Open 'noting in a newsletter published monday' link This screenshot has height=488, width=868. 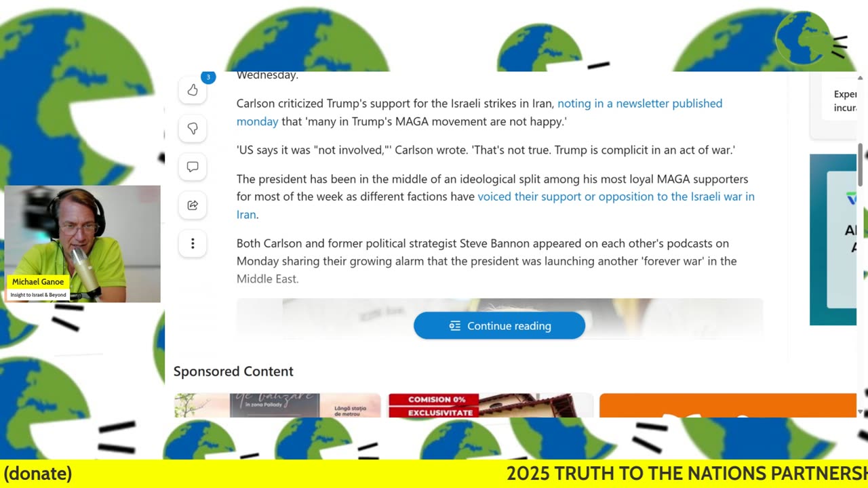coord(479,113)
